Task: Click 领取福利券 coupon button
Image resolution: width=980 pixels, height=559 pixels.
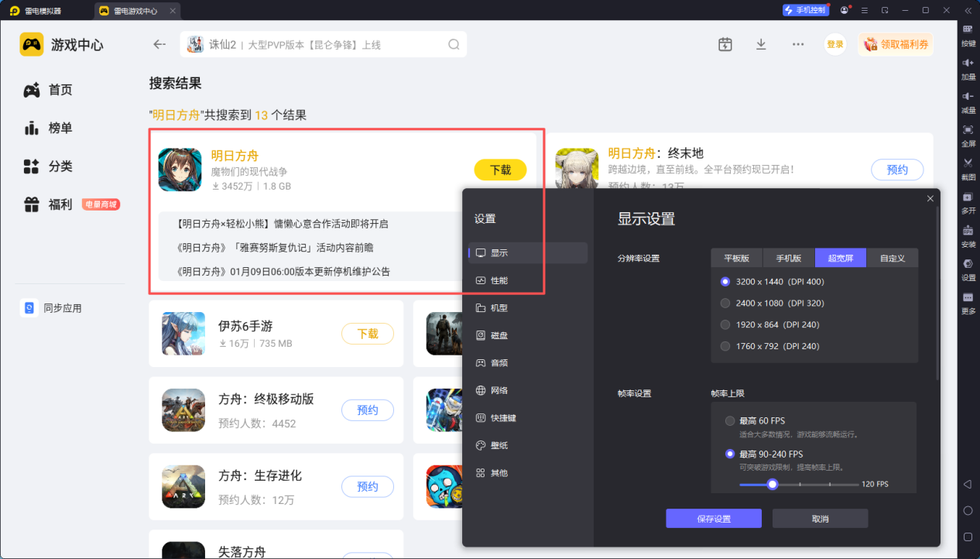Action: (x=896, y=44)
